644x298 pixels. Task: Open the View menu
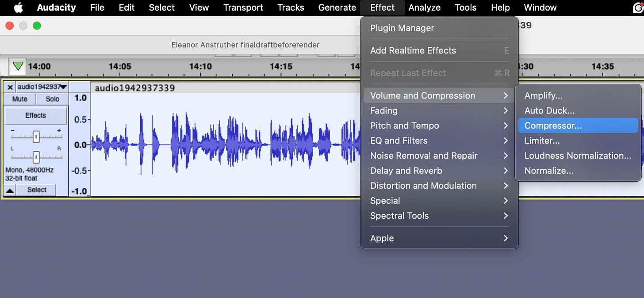tap(199, 8)
